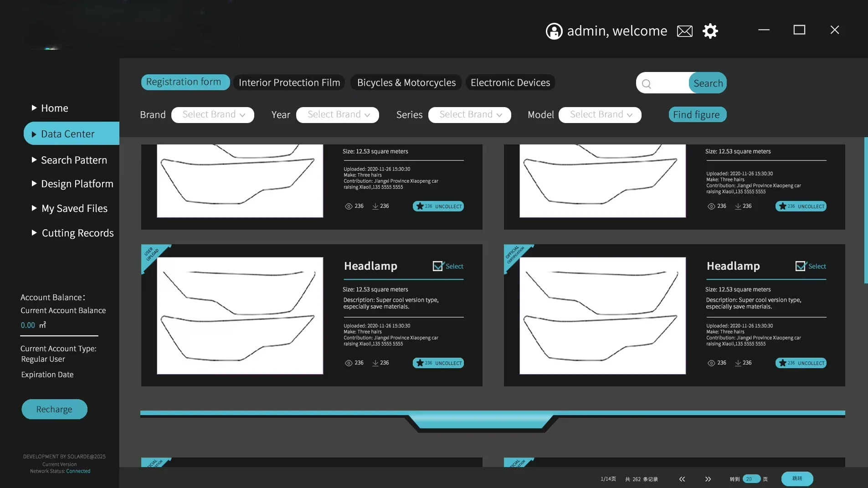This screenshot has height=488, width=868.
Task: Click the Find figure button
Action: coord(697,115)
